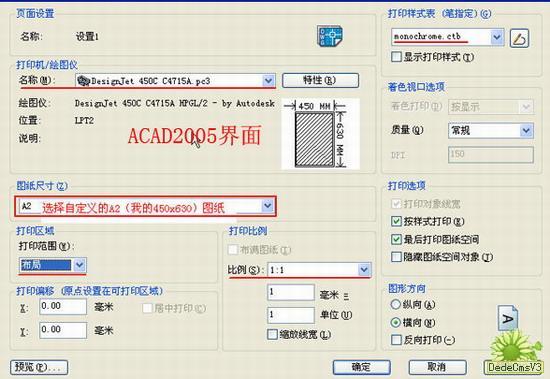Screen dimensions: 550x379
Task: Click the paper size preview thumbnail
Action: pos(320,134)
